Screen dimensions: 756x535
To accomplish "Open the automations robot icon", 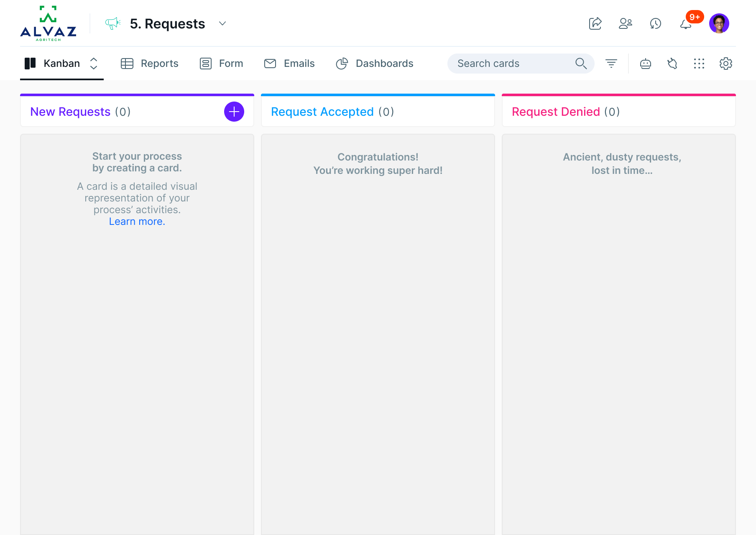I will [645, 64].
